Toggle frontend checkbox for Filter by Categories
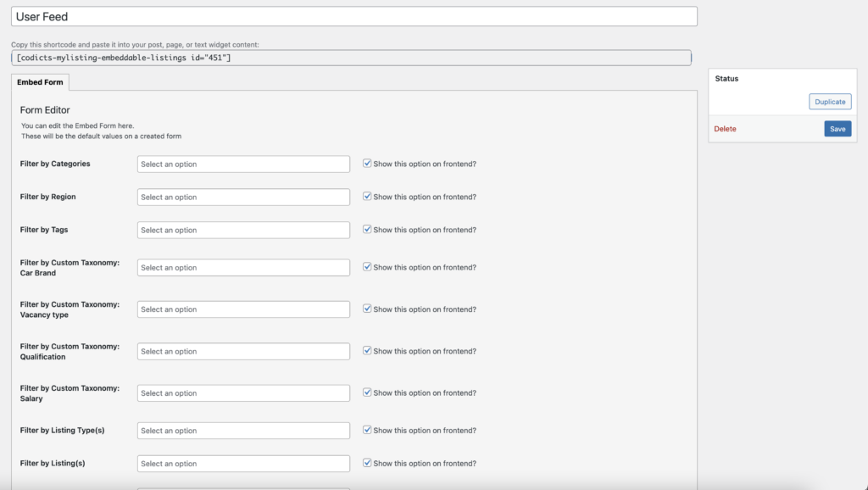The image size is (868, 490). point(367,164)
